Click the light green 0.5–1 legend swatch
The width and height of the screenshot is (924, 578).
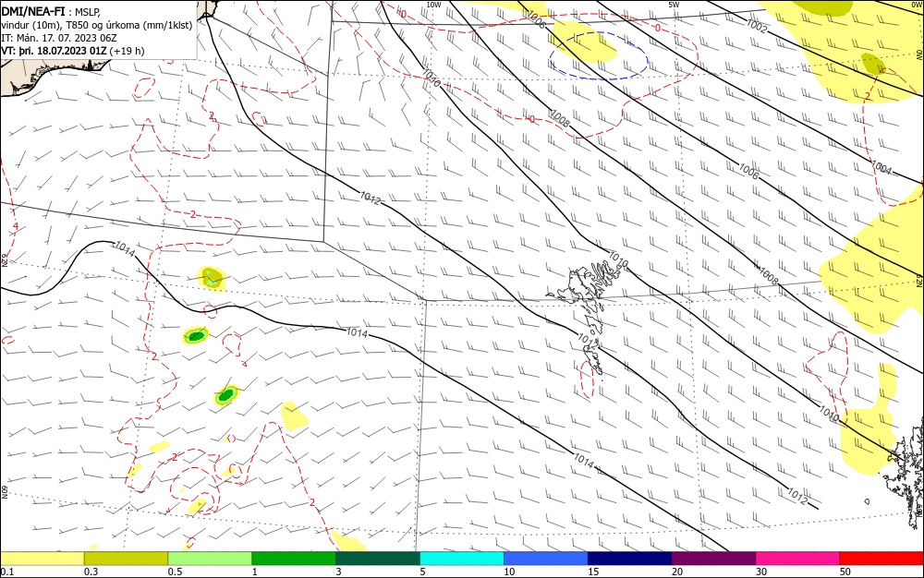pos(210,559)
